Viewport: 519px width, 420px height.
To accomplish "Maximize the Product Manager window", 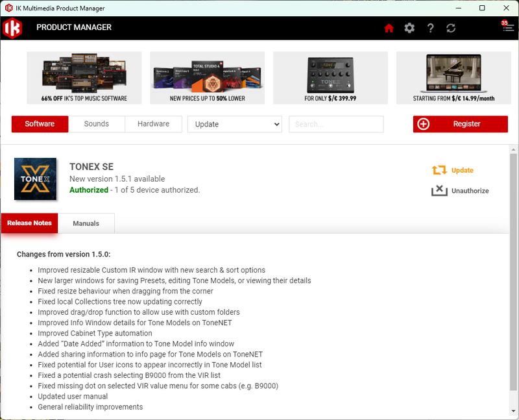I will 482,8.
